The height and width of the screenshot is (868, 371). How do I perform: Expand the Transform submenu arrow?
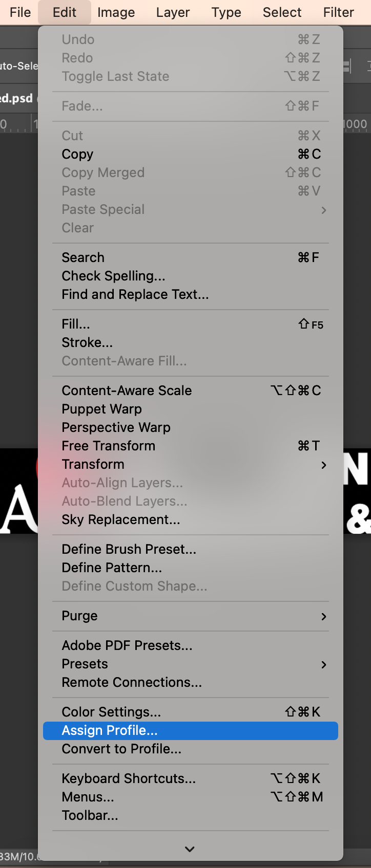323,465
